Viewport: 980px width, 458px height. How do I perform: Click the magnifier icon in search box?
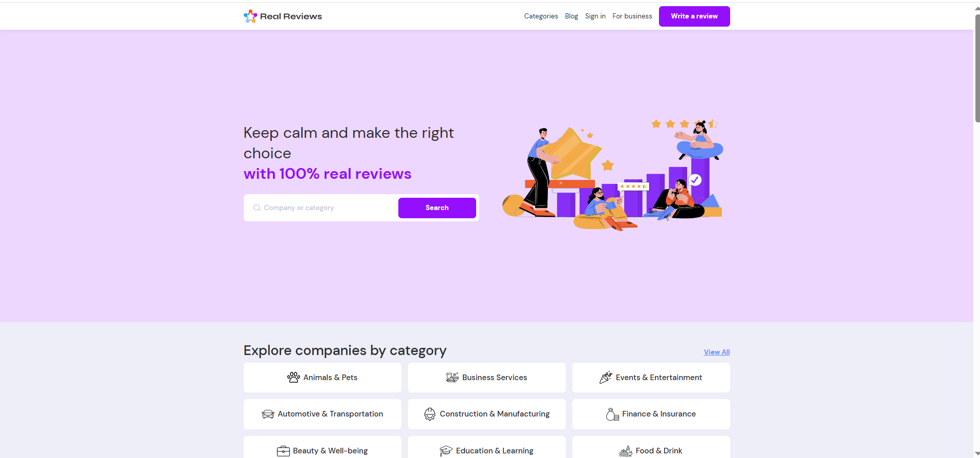pyautogui.click(x=257, y=208)
